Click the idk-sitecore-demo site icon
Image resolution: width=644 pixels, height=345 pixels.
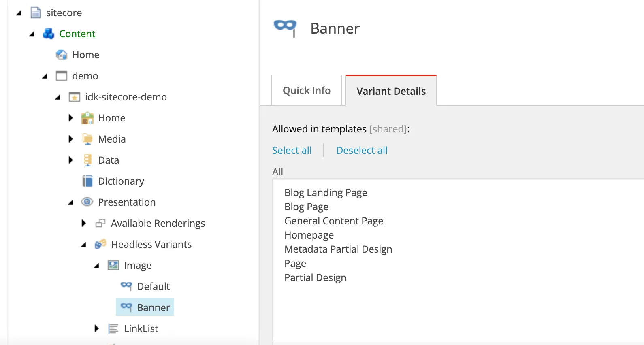click(x=75, y=97)
